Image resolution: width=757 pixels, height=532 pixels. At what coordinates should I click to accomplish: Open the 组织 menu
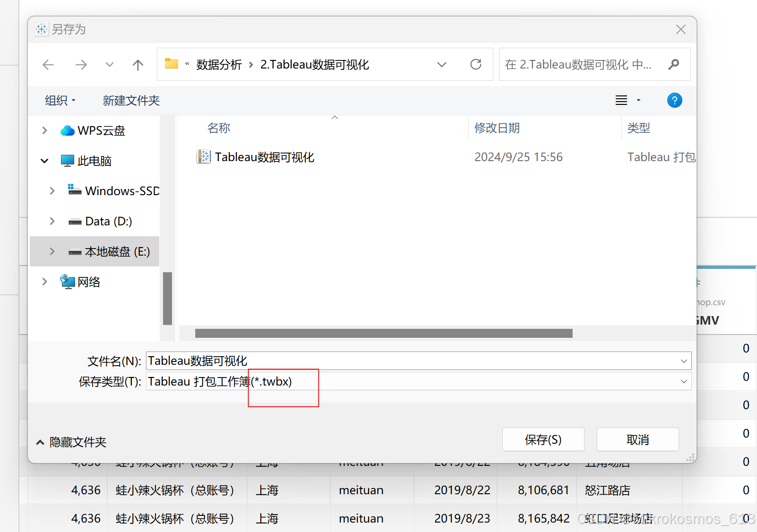coord(60,101)
